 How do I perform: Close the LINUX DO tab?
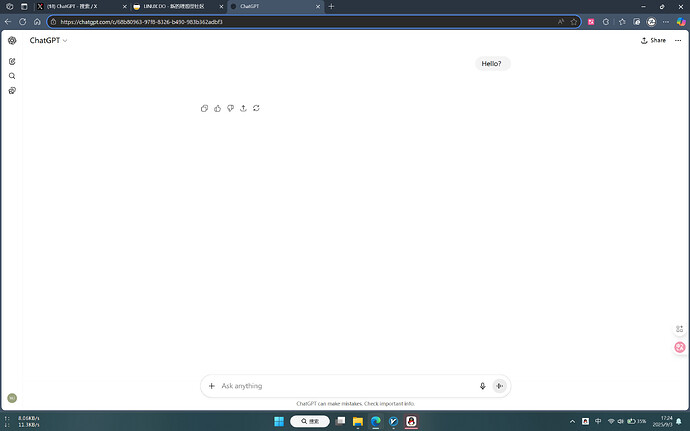pos(221,7)
